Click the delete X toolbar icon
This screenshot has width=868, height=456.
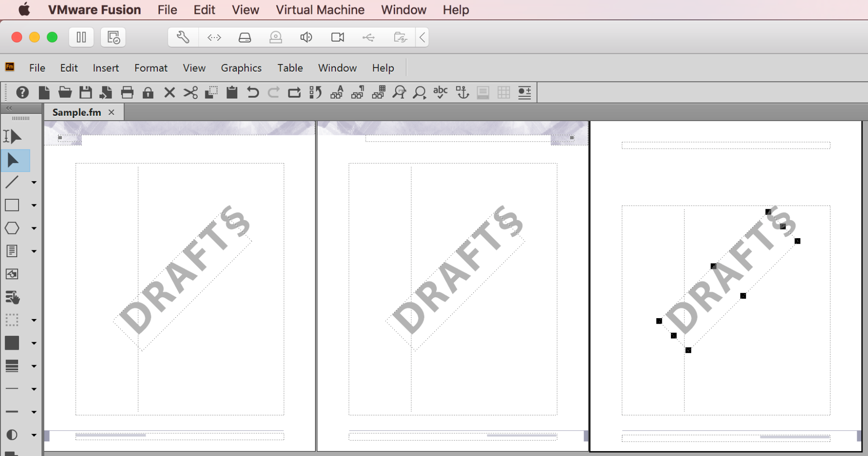click(170, 93)
